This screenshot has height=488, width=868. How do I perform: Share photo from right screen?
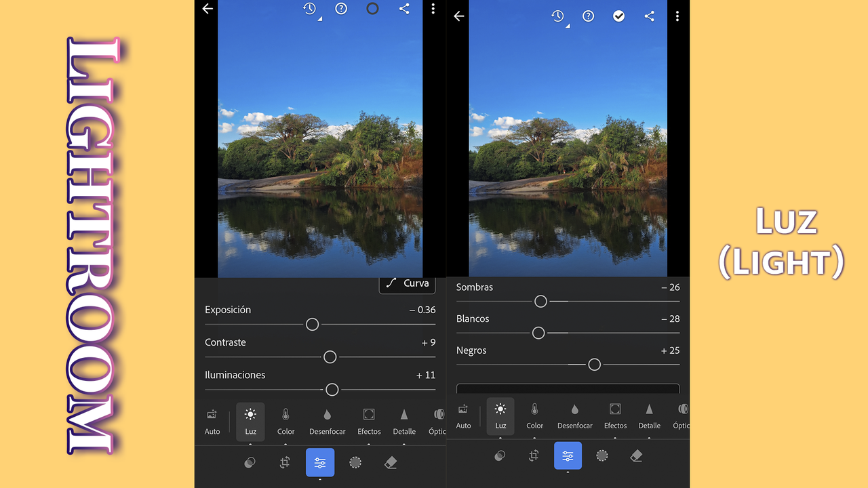pyautogui.click(x=649, y=16)
